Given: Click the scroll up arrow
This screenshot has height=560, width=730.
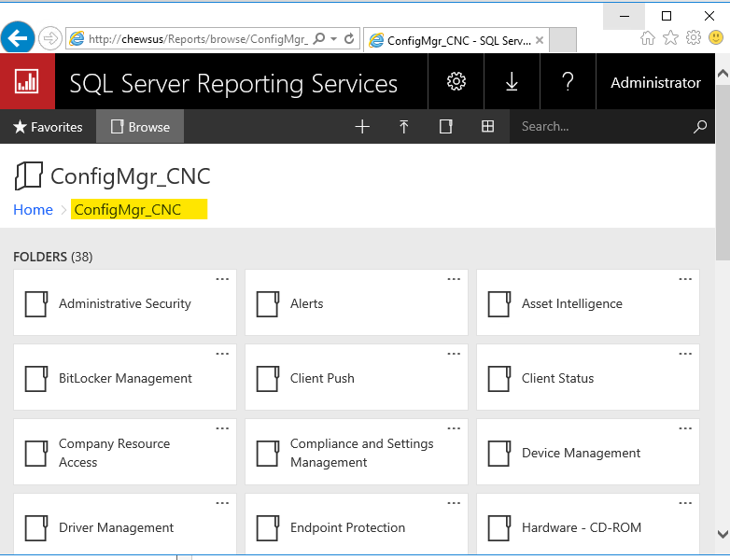Looking at the screenshot, I should click(x=723, y=74).
